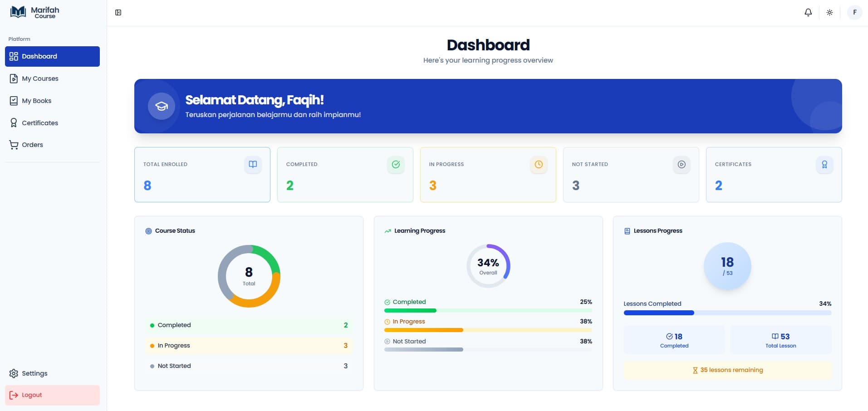Click the ribbon icon on Certificates card
The width and height of the screenshot is (868, 411).
click(824, 164)
